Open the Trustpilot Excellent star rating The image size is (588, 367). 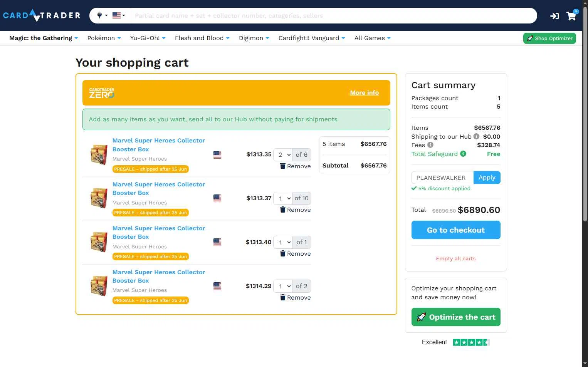(456, 342)
